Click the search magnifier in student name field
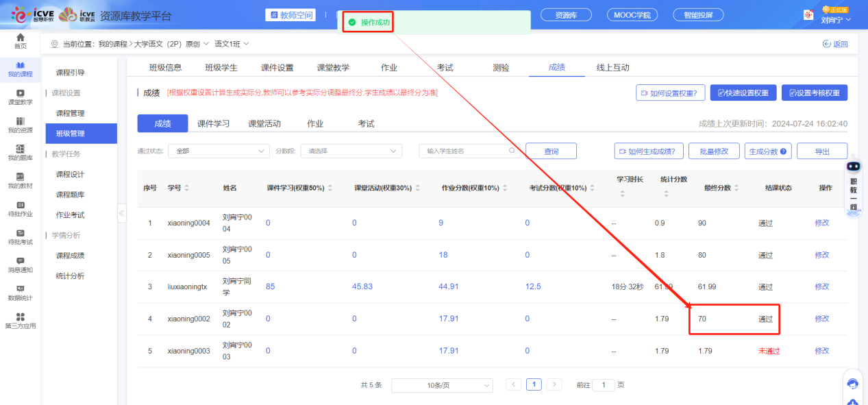This screenshot has width=868, height=405. (512, 151)
